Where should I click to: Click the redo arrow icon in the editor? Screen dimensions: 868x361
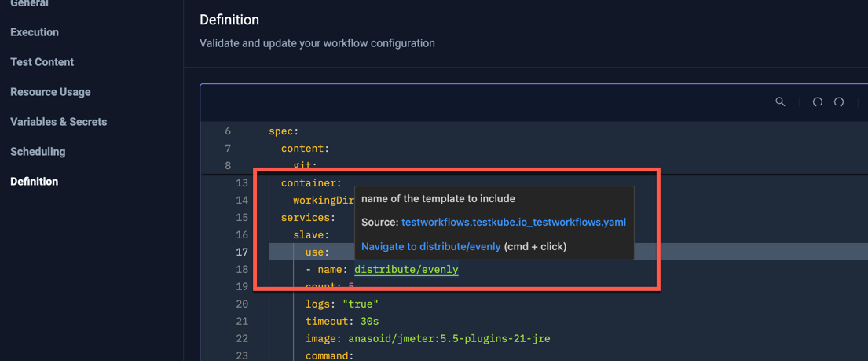click(839, 101)
